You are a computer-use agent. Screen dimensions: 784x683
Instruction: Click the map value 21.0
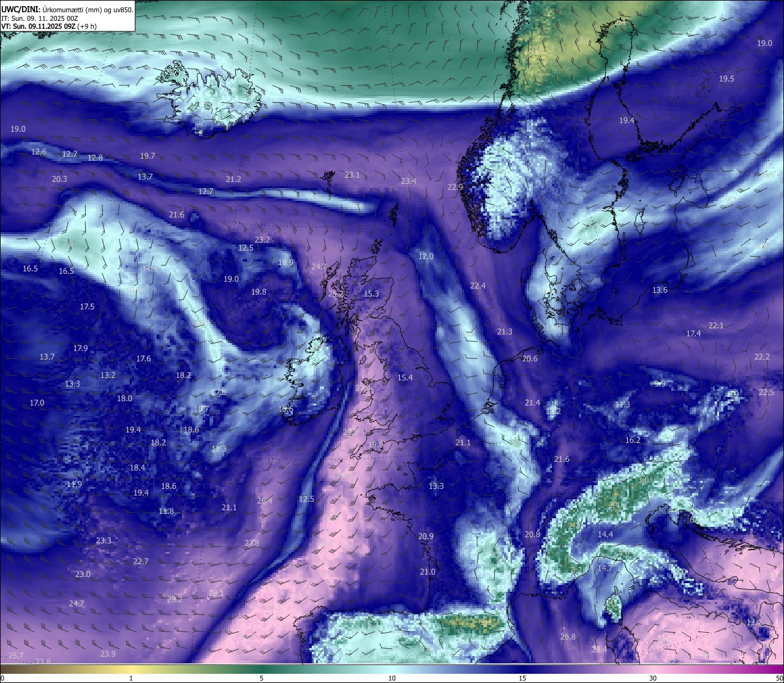pos(428,572)
